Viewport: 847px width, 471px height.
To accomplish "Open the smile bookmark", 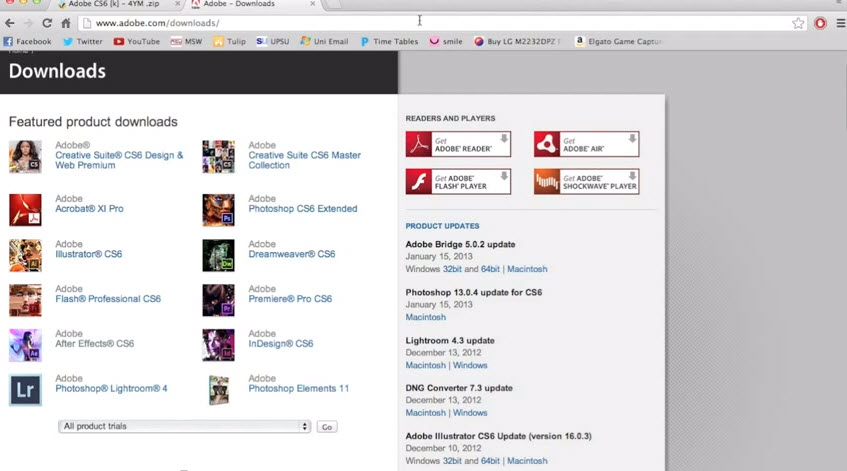I will [446, 42].
